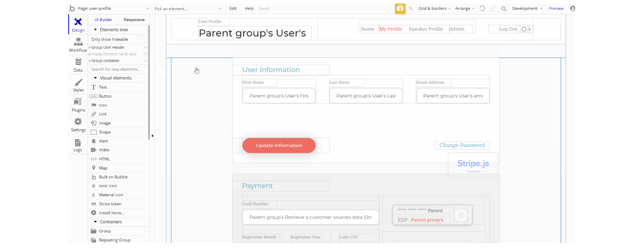
Task: Toggle visibility of Group User Header
Action: pyautogui.click(x=145, y=47)
